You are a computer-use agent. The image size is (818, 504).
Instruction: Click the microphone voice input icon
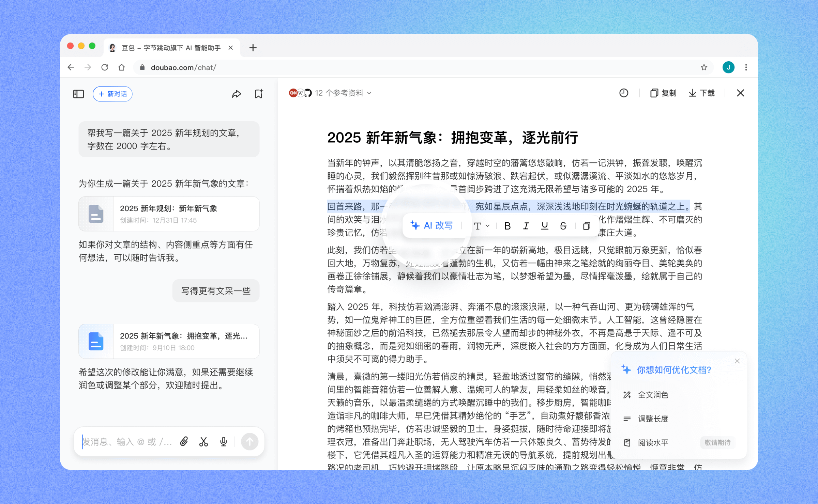(x=223, y=442)
